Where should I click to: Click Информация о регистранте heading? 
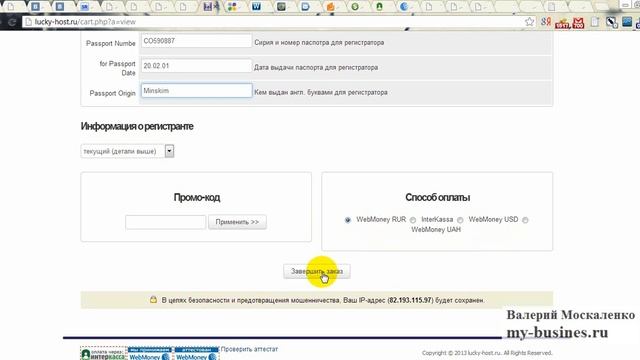pyautogui.click(x=137, y=127)
